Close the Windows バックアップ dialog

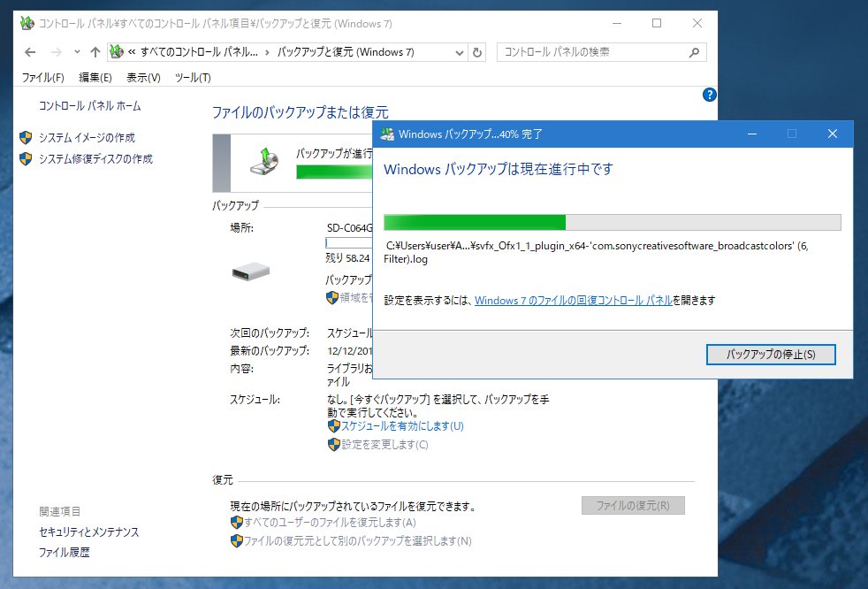pos(832,134)
